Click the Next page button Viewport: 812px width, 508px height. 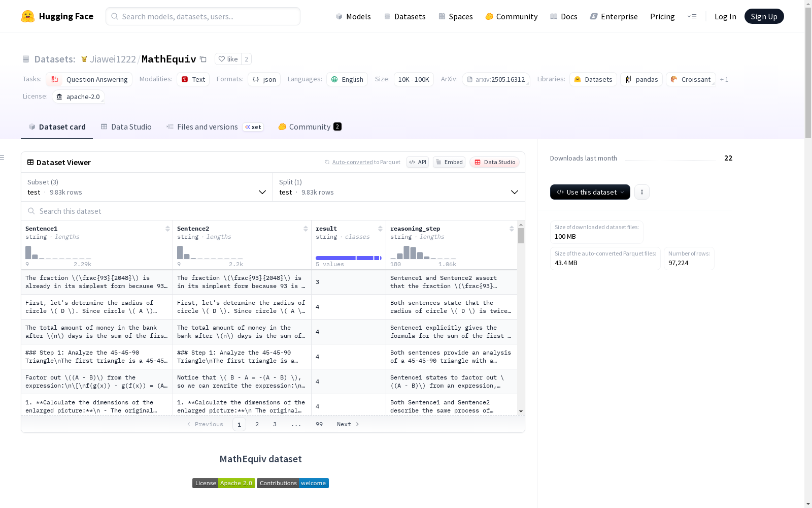click(348, 424)
